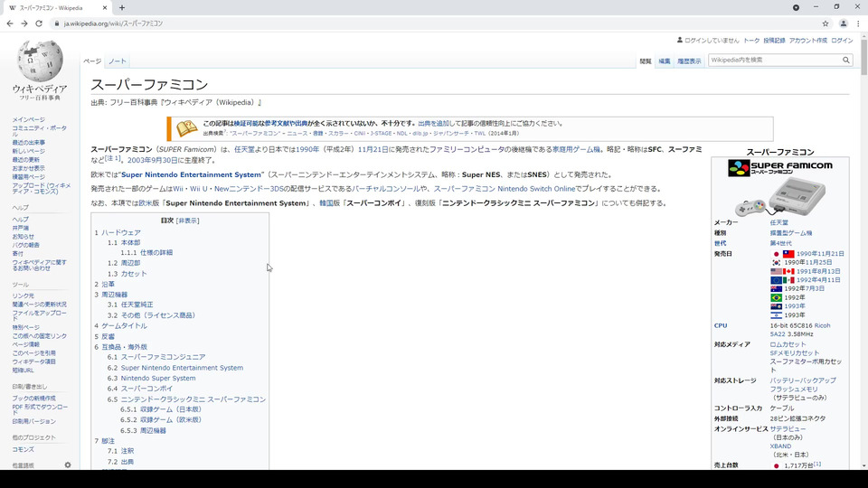Viewport: 868px width, 488px height.
Task: Click 印刷用バージョン link
Action: [x=34, y=422]
